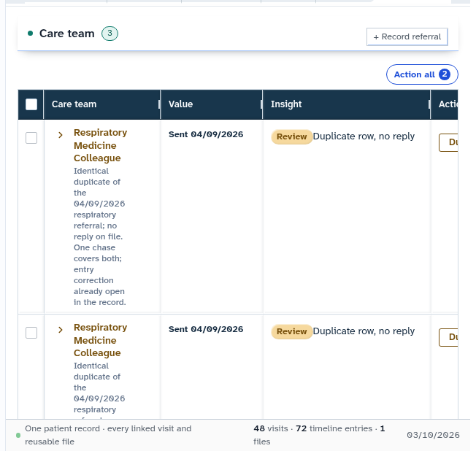Open the first Respiratory Medicine Colleague link
Viewport: 476px width, 451px height.
100,145
